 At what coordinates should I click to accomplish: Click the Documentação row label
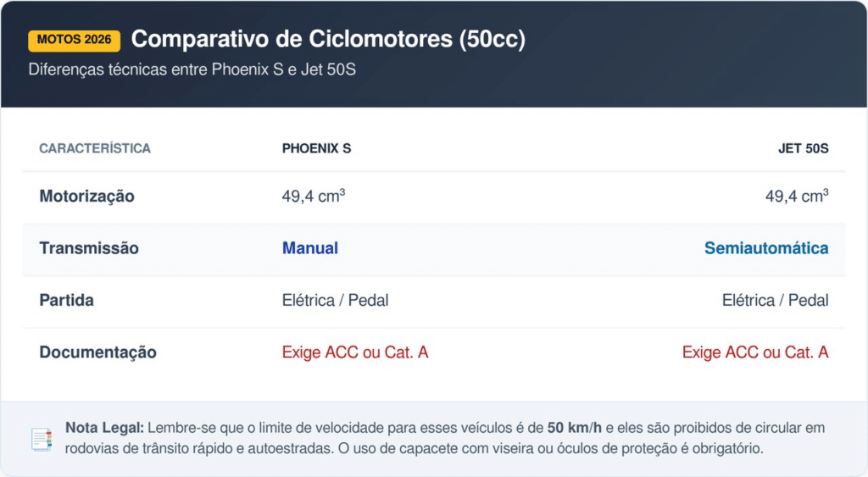[x=97, y=352]
